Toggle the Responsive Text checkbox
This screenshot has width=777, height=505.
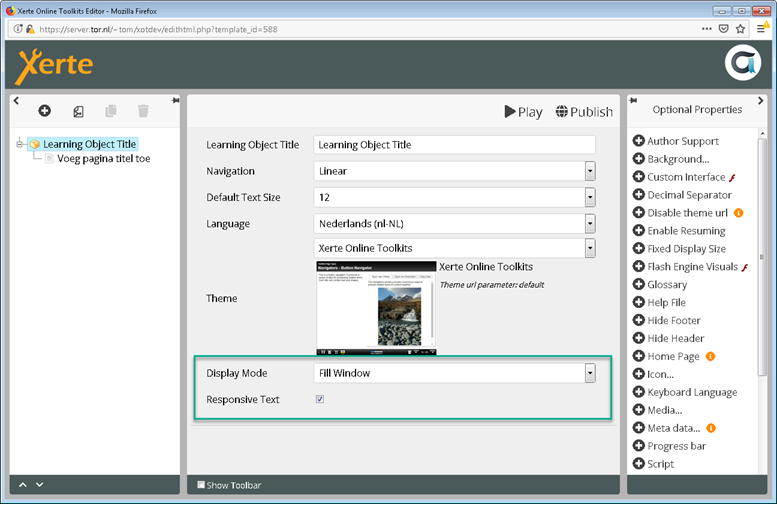tap(320, 399)
